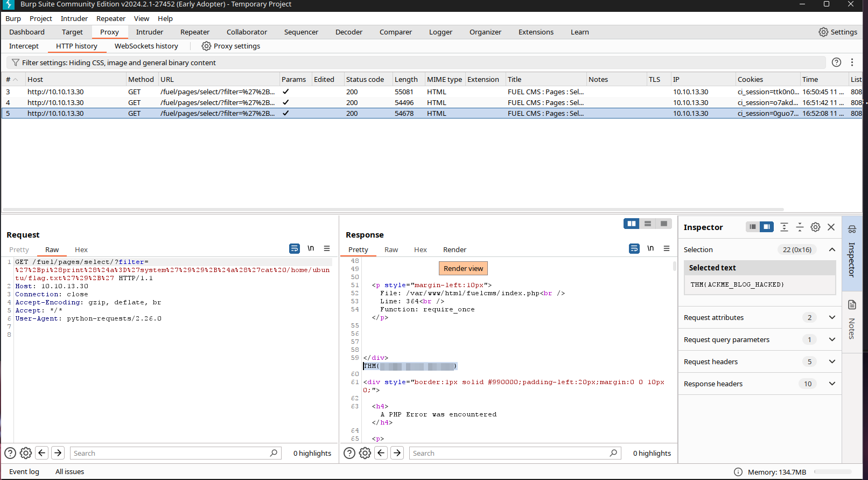
Task: Open Event log
Action: (24, 471)
